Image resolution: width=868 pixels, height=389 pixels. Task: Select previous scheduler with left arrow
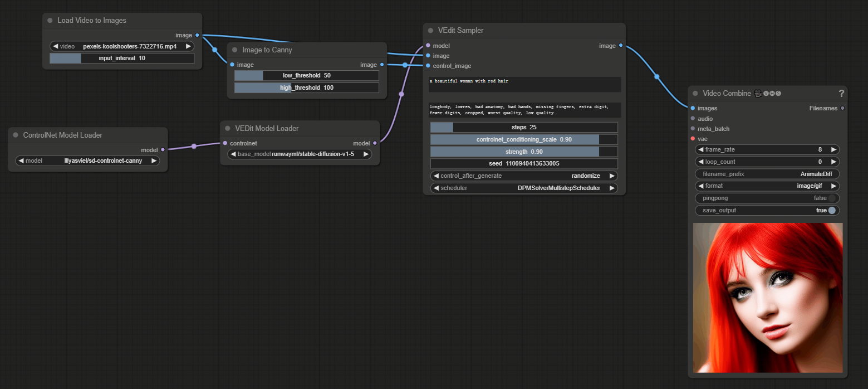click(437, 188)
